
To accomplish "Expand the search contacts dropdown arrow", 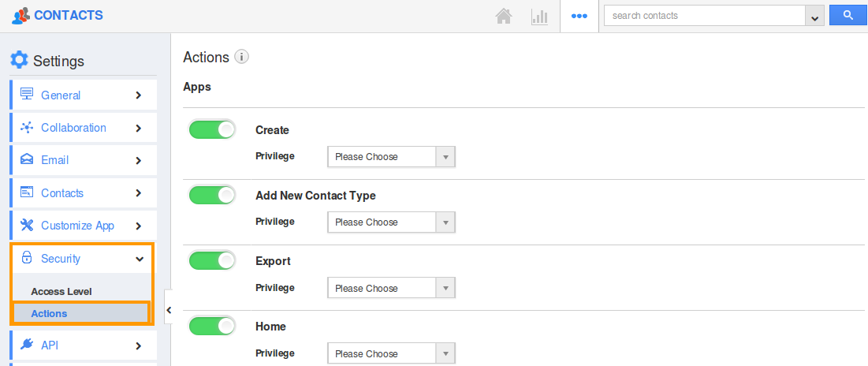I will tap(814, 16).
